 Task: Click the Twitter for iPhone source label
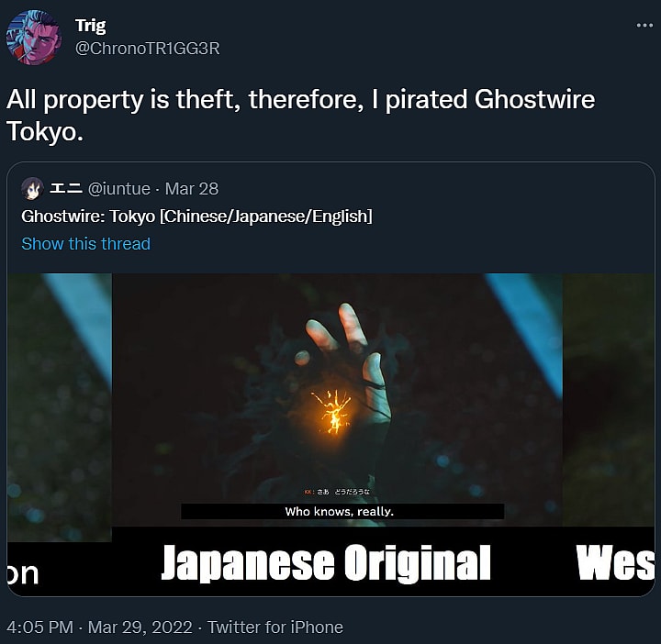click(275, 627)
